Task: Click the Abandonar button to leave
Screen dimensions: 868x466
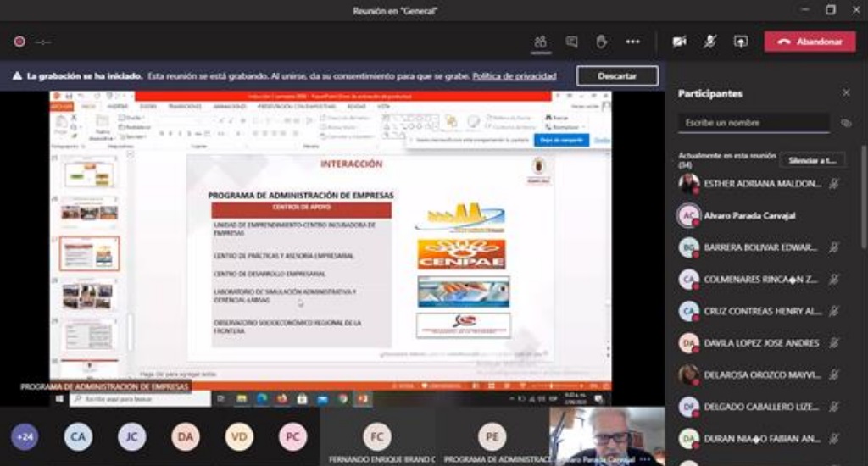Action: tap(810, 42)
